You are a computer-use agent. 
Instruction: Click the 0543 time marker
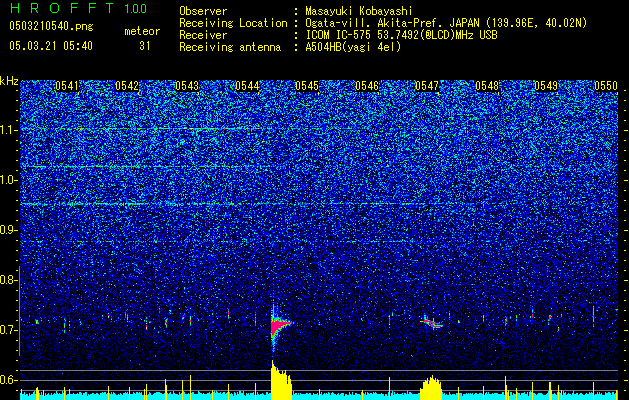coord(187,86)
